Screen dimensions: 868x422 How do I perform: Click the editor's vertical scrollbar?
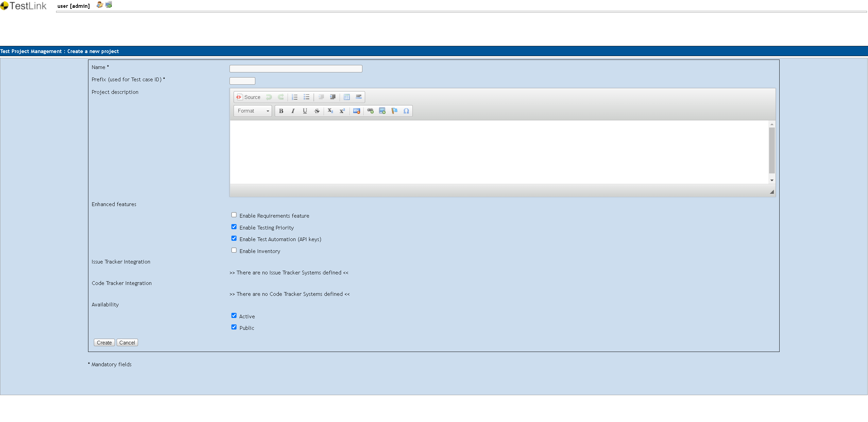[x=772, y=150]
